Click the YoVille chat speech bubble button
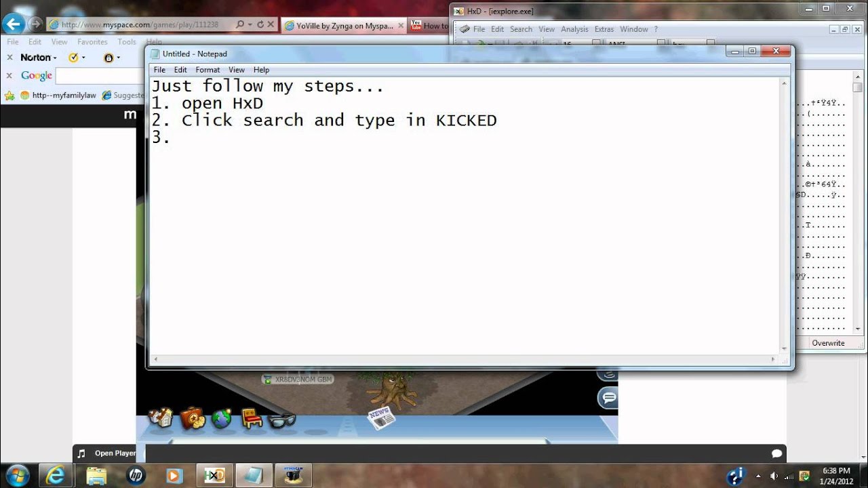868x488 pixels. pos(609,397)
